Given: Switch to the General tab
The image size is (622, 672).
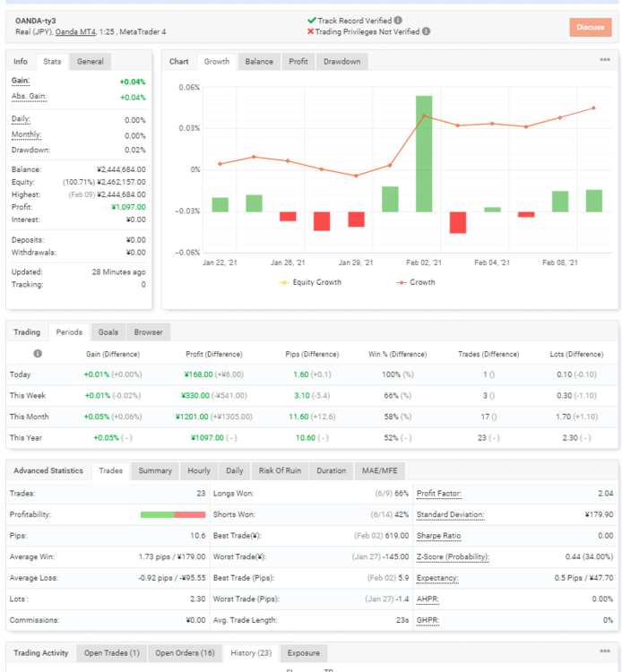Looking at the screenshot, I should pyautogui.click(x=90, y=62).
